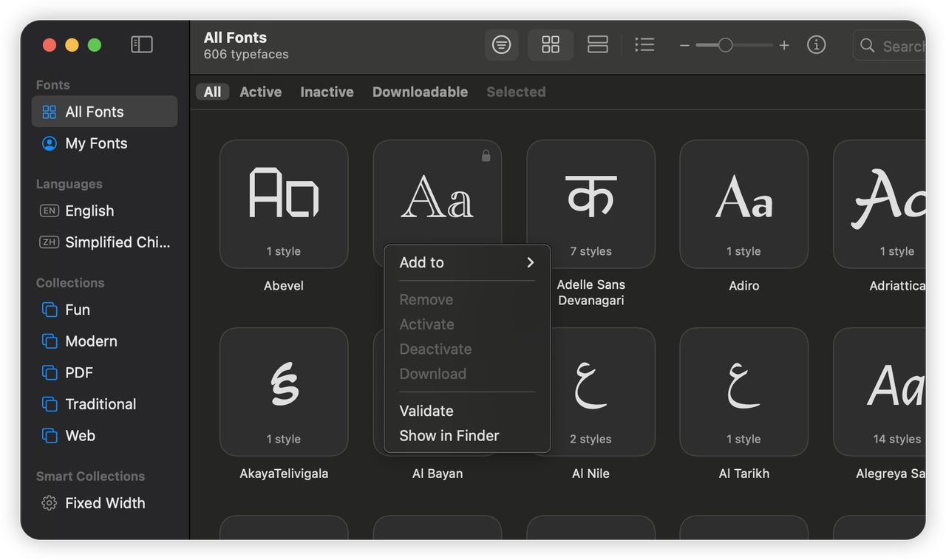Switch to grid view icon
The width and height of the screenshot is (946, 560).
click(x=551, y=45)
